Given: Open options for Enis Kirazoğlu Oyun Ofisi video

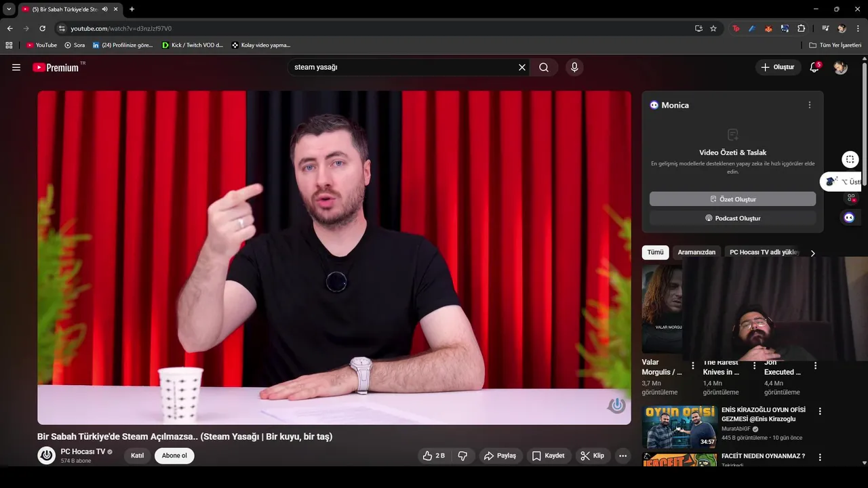Looking at the screenshot, I should (820, 411).
